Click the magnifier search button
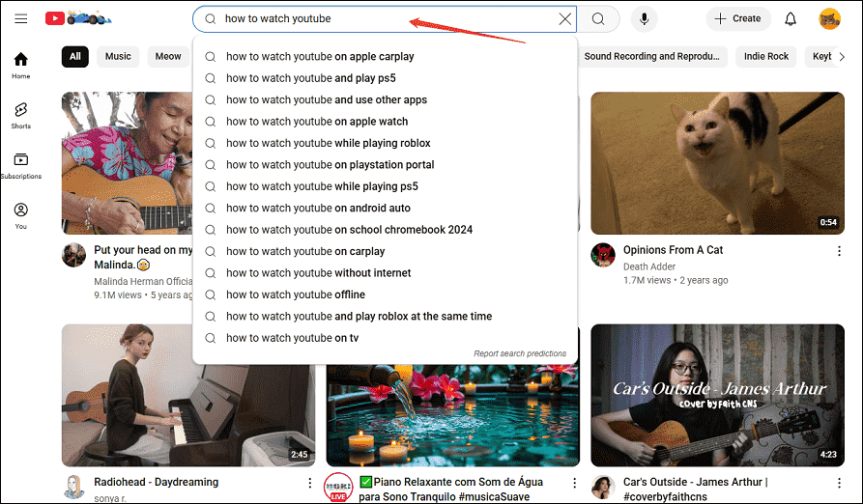The image size is (863, 504). coord(598,18)
